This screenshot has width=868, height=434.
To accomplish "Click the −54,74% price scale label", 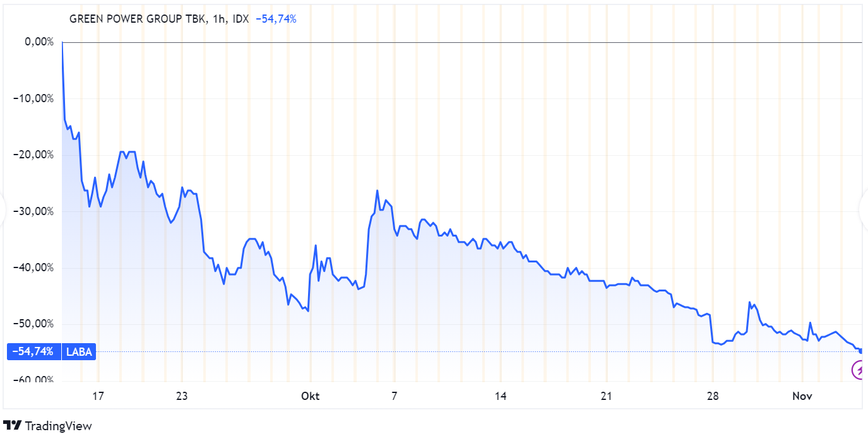I will [34, 351].
